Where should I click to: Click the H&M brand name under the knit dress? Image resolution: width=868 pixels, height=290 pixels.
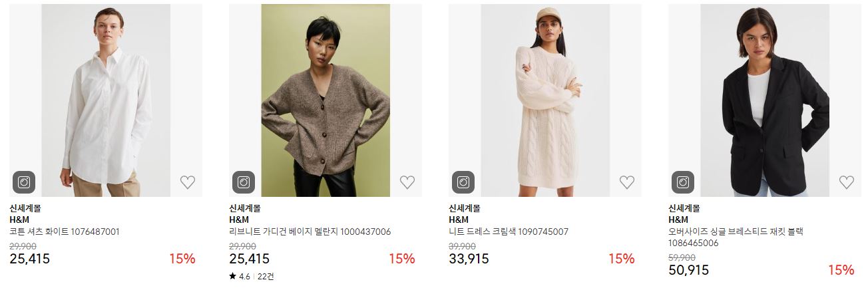[x=459, y=219]
